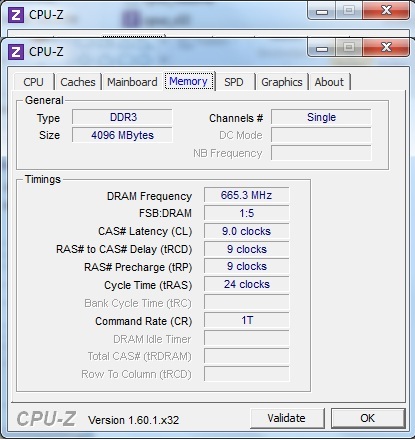
Task: Minimize the front CPU-Z window
Action: 321,48
